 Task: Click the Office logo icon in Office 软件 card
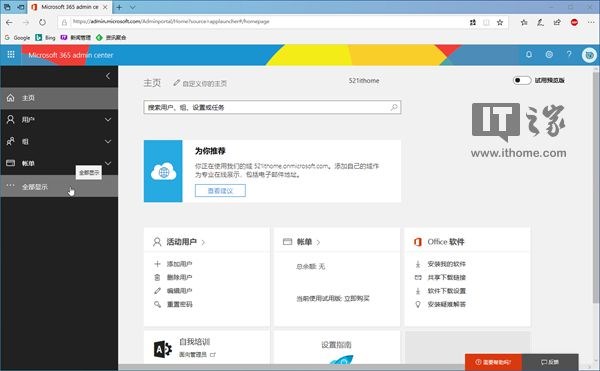coord(418,242)
